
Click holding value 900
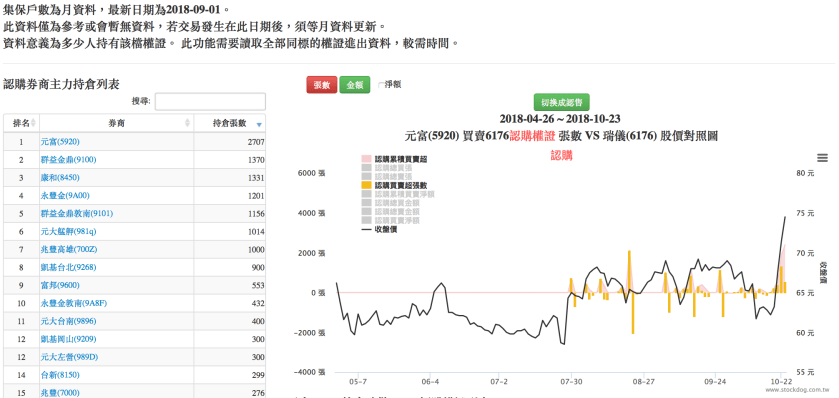[x=258, y=267]
